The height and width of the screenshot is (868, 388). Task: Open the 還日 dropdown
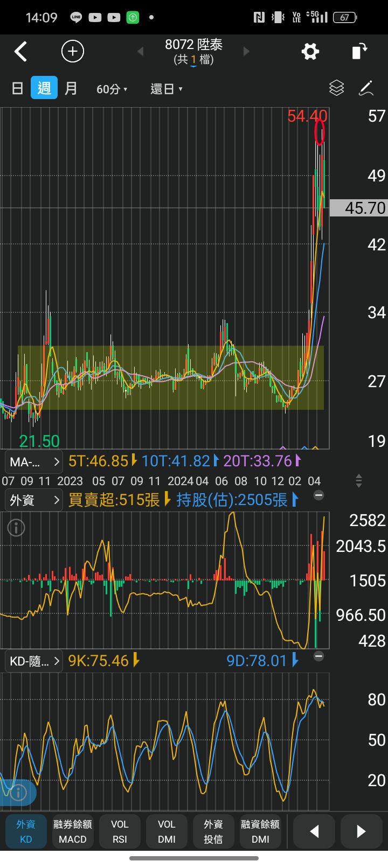[x=166, y=89]
